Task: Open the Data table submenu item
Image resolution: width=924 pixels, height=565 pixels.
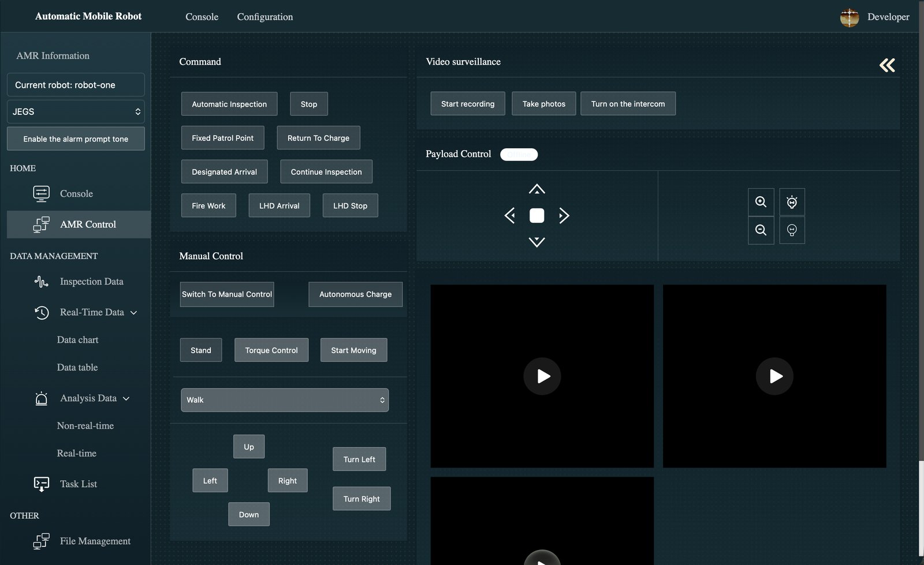Action: [77, 368]
